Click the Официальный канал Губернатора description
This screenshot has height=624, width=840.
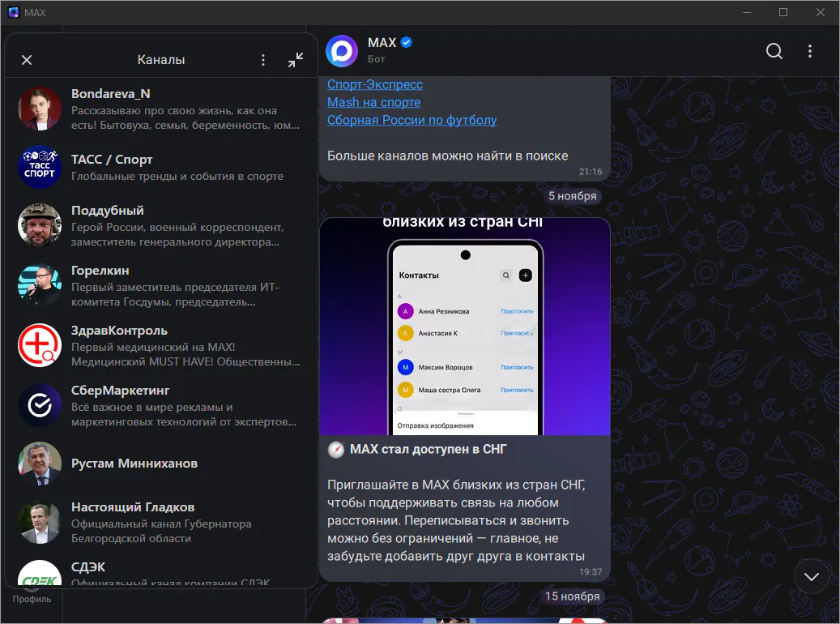pyautogui.click(x=161, y=531)
